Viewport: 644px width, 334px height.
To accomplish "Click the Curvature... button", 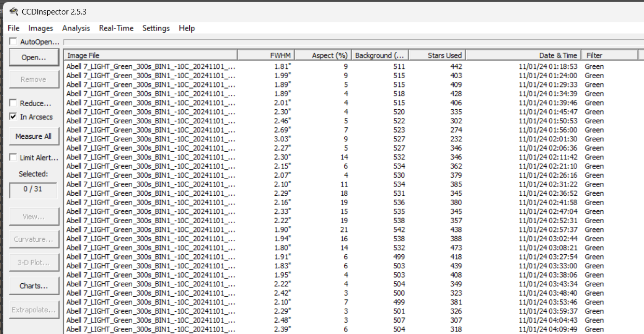I will coord(34,239).
